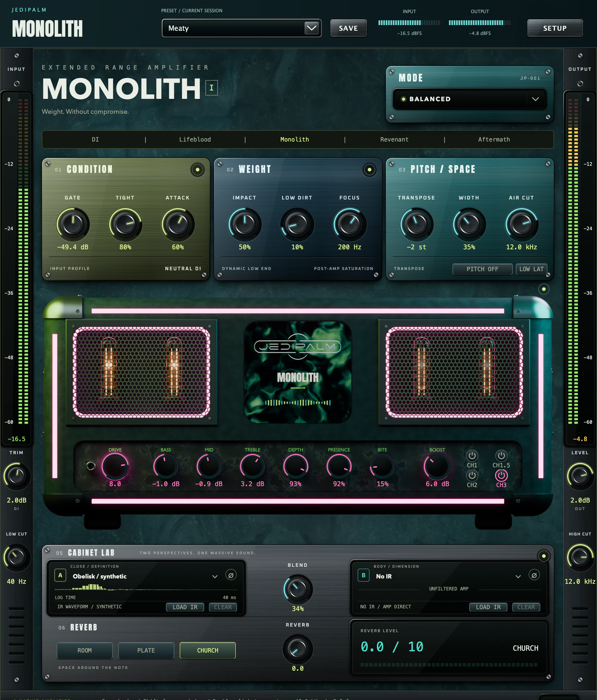Toggle the LOW LAT switch
This screenshot has width=597, height=700.
531,269
